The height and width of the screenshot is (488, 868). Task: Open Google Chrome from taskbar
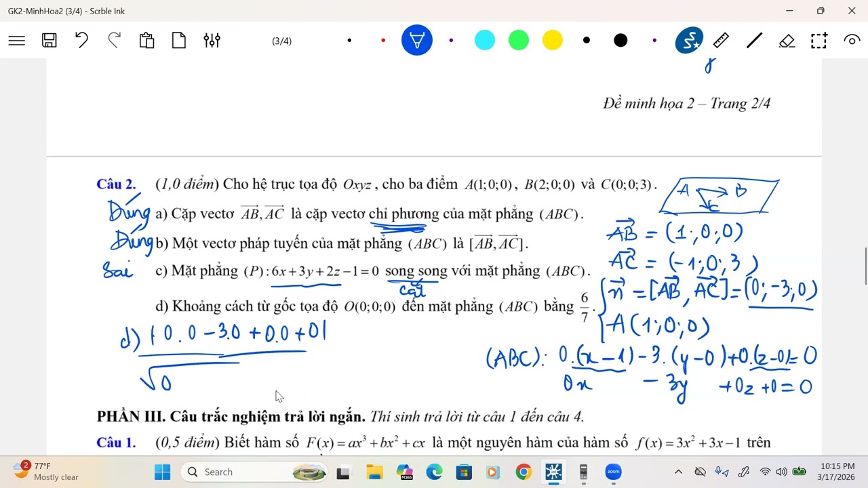tap(523, 472)
